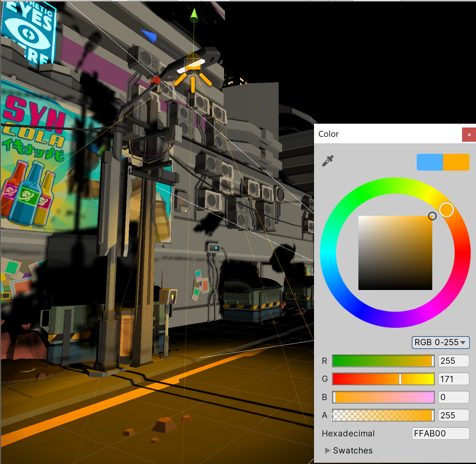The image size is (476, 464).
Task: Revert to the original blue color swatch
Action: tap(430, 162)
